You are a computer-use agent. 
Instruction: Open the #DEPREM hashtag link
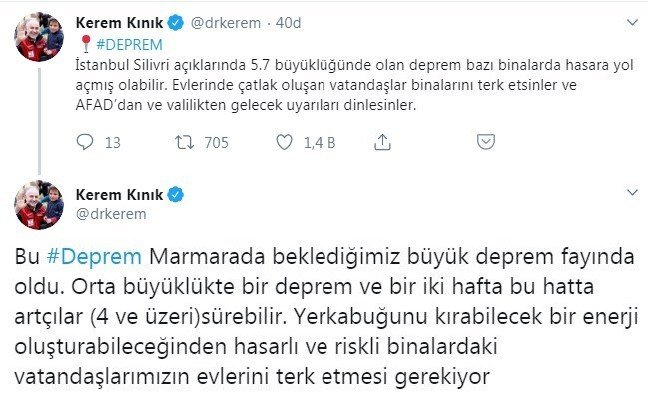(124, 43)
